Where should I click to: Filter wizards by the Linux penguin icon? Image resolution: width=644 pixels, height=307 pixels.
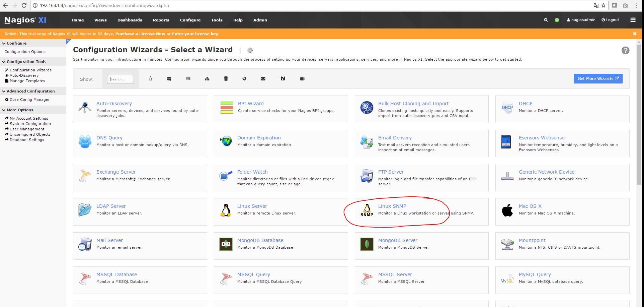point(150,79)
